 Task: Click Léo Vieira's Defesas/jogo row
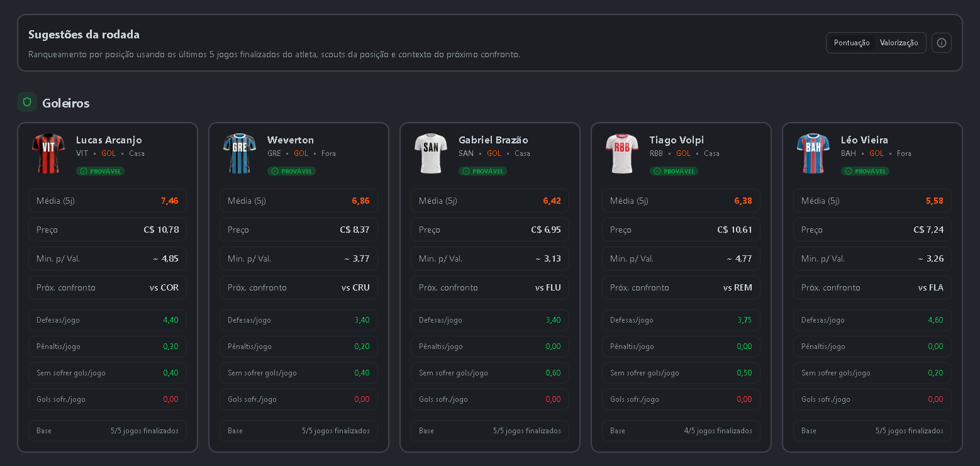coord(872,320)
